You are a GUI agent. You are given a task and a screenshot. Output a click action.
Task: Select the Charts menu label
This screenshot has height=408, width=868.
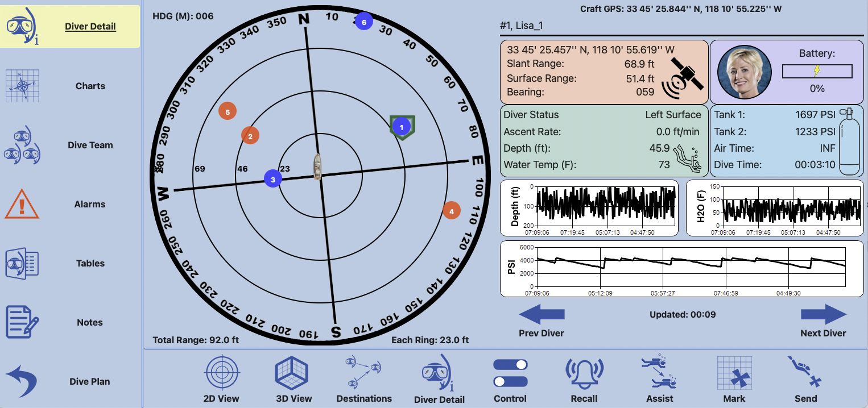(90, 86)
